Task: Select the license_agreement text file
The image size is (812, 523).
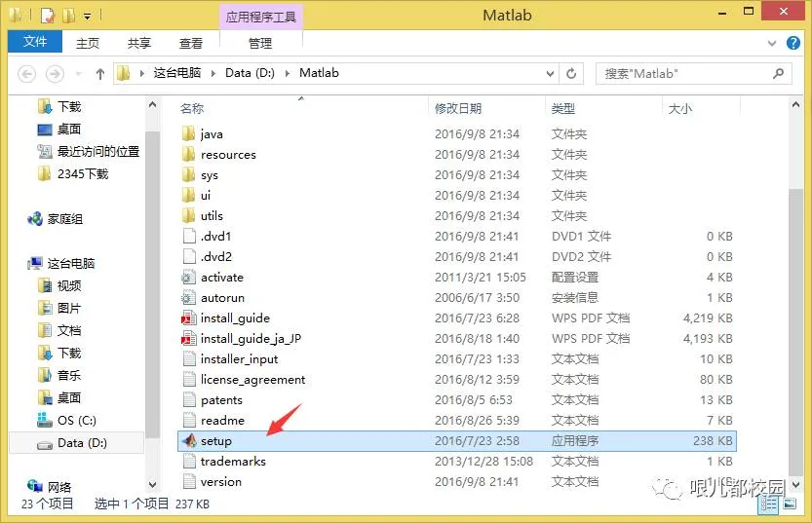Action: [457, 379]
